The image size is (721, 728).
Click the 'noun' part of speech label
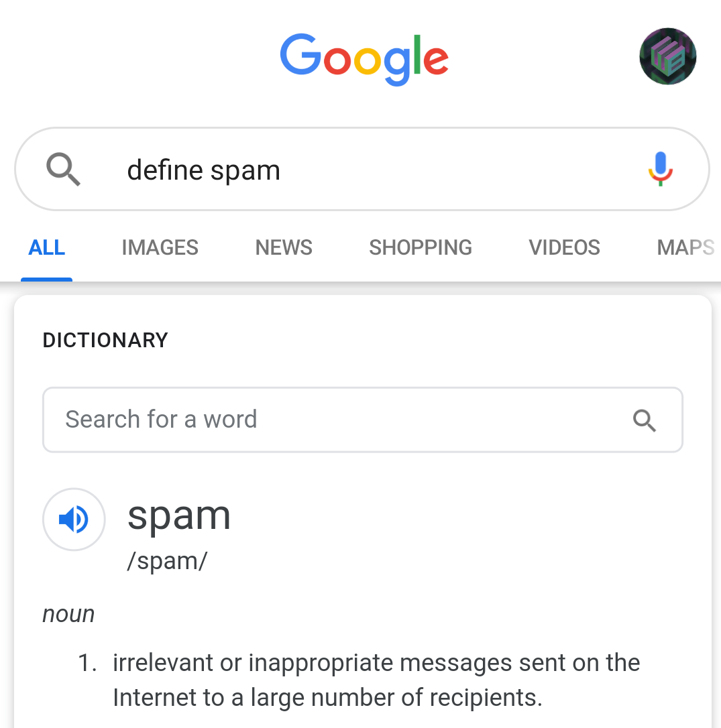[69, 614]
